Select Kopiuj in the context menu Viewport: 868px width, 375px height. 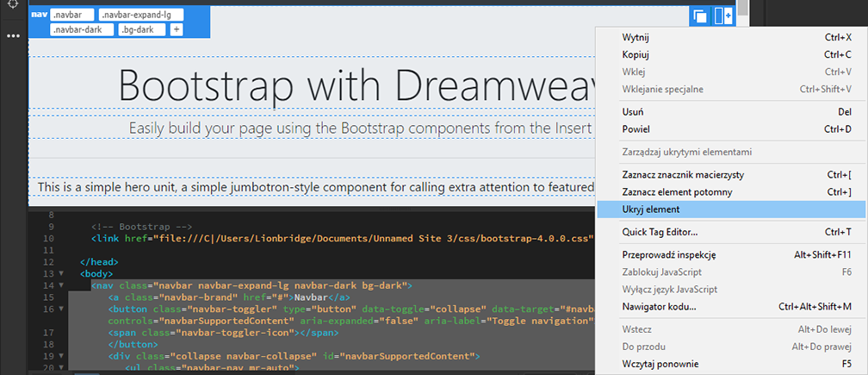pyautogui.click(x=635, y=54)
